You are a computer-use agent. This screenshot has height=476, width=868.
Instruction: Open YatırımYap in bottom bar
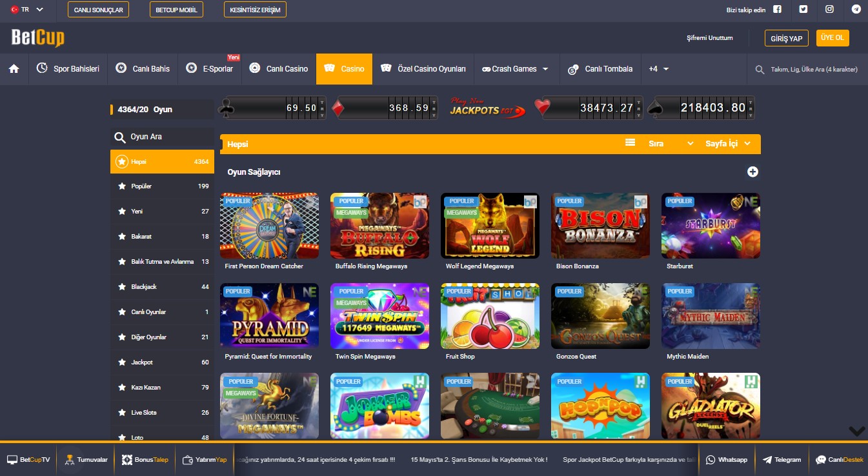tap(205, 460)
